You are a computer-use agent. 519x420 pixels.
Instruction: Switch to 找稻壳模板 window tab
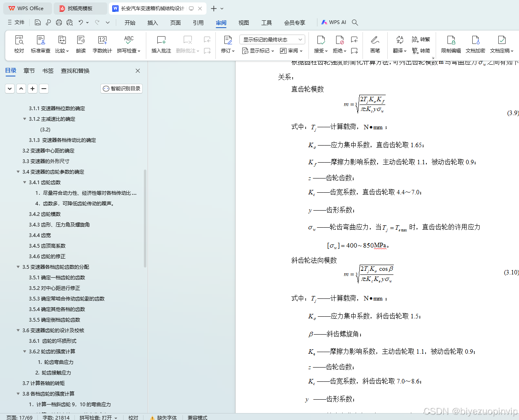(80, 8)
